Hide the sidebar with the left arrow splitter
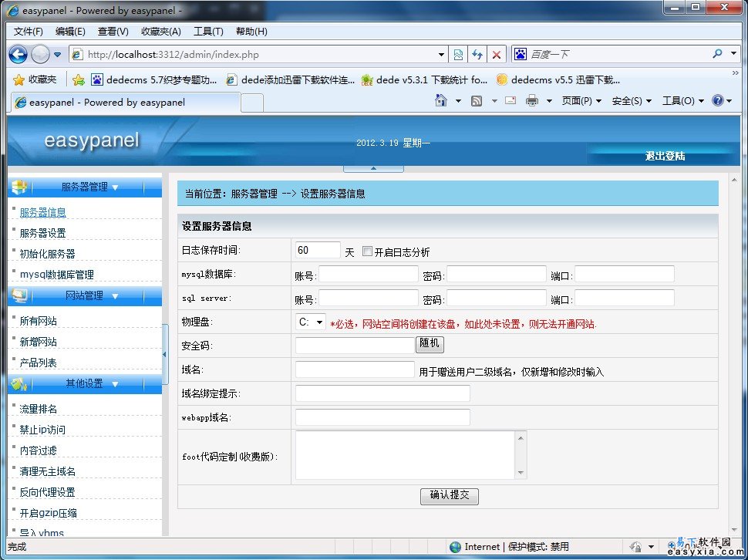The width and height of the screenshot is (748, 560). 165,354
